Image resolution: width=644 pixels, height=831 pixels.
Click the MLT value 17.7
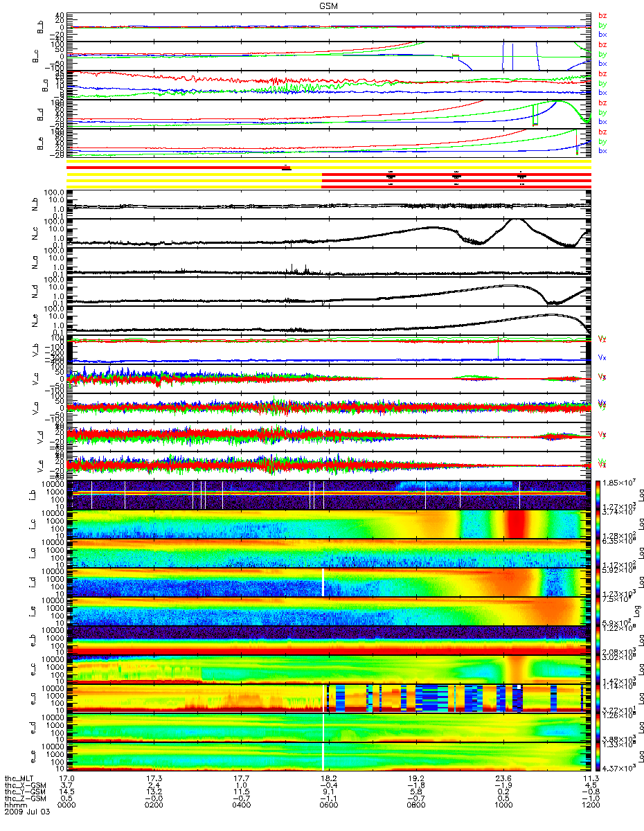pyautogui.click(x=243, y=778)
